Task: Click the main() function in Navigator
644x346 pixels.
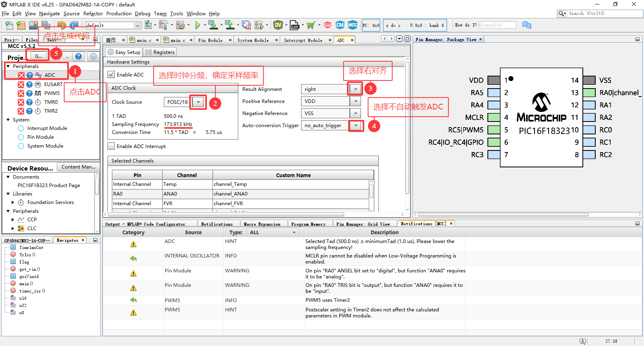Action: pos(27,284)
